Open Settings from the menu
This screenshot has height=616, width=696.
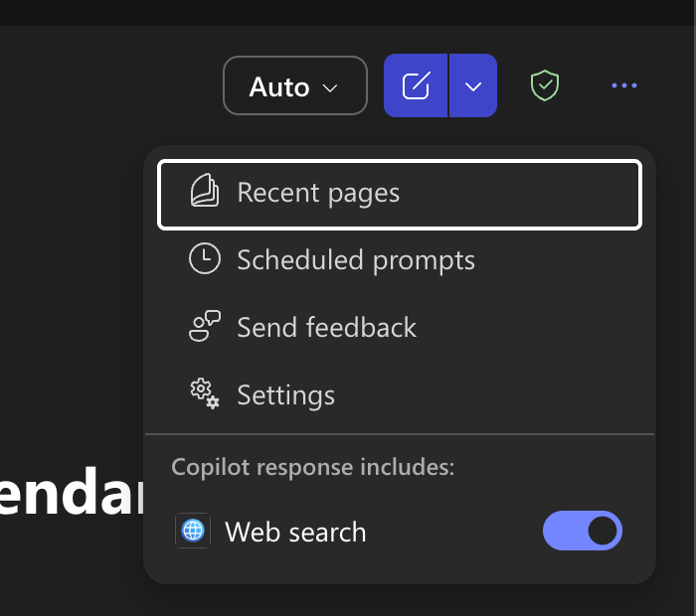(x=285, y=395)
